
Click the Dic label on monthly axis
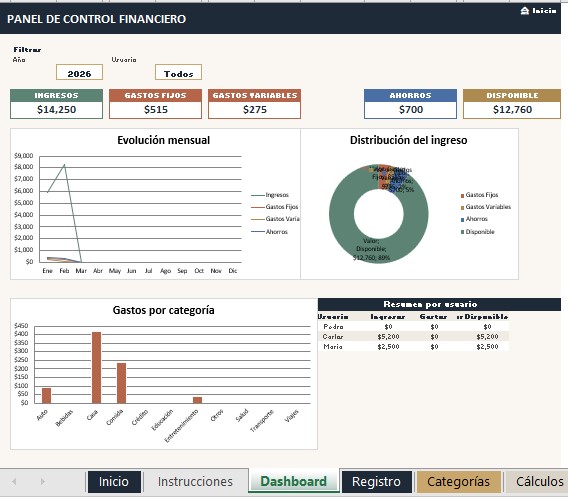point(233,271)
